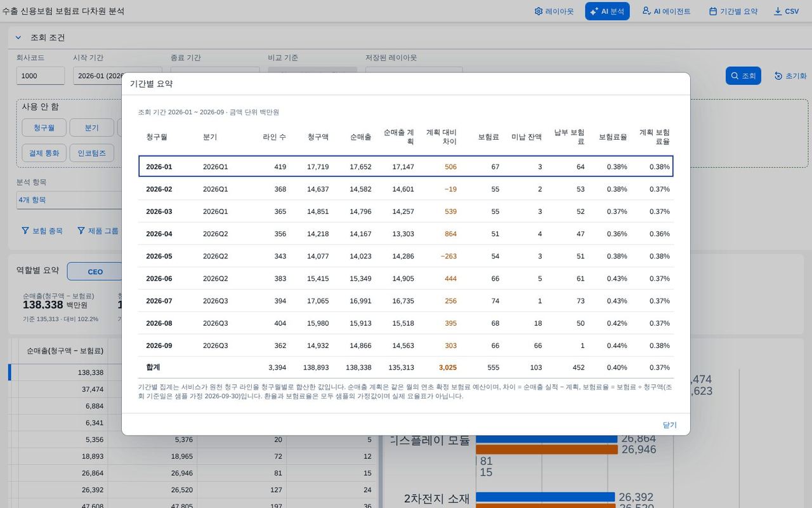Click the −263 plan variance value
The image size is (812, 508).
[x=449, y=257]
